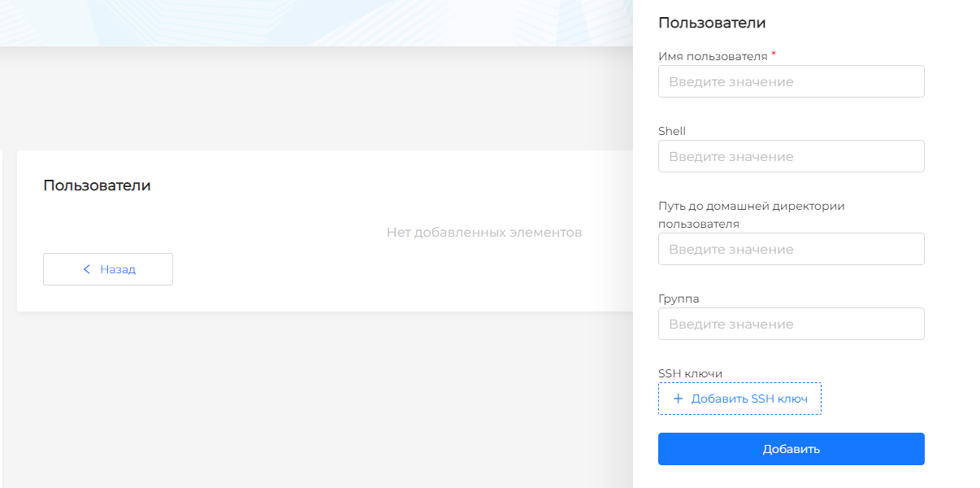Screen dimensions: 980x488
Task: Click the SSH ключи section label
Action: tap(690, 373)
